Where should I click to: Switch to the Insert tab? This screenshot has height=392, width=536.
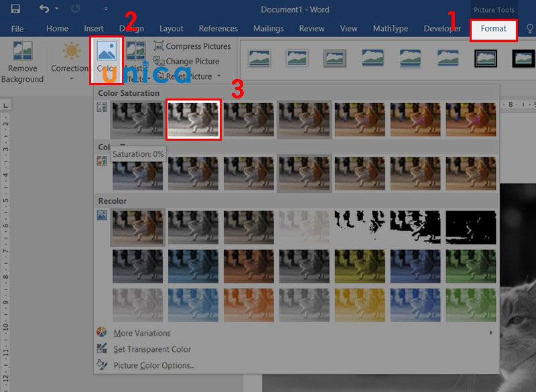(94, 28)
